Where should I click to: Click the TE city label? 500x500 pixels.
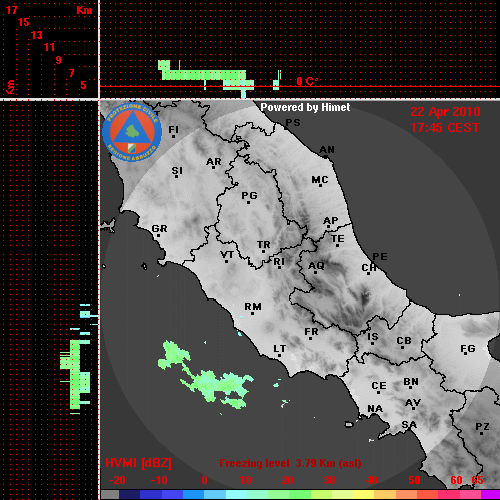tap(338, 239)
